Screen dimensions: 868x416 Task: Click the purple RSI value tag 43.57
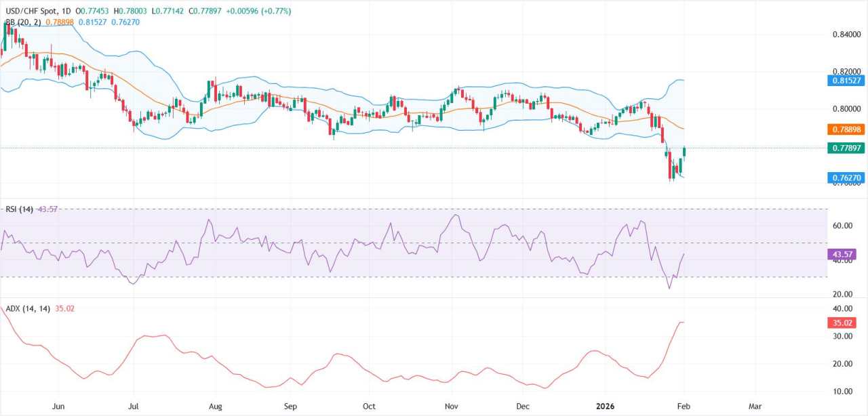coord(844,254)
